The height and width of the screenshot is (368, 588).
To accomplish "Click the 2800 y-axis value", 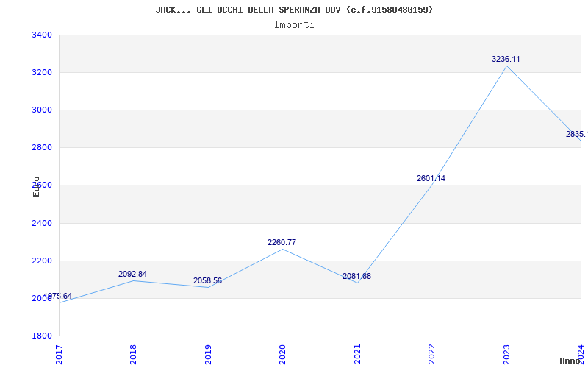I will pos(42,148).
